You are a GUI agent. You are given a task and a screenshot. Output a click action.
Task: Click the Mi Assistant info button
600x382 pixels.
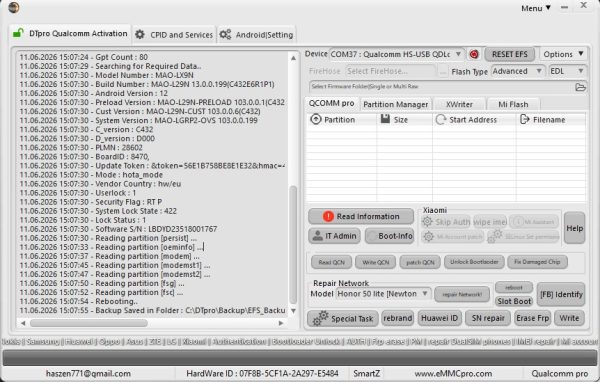pos(534,222)
